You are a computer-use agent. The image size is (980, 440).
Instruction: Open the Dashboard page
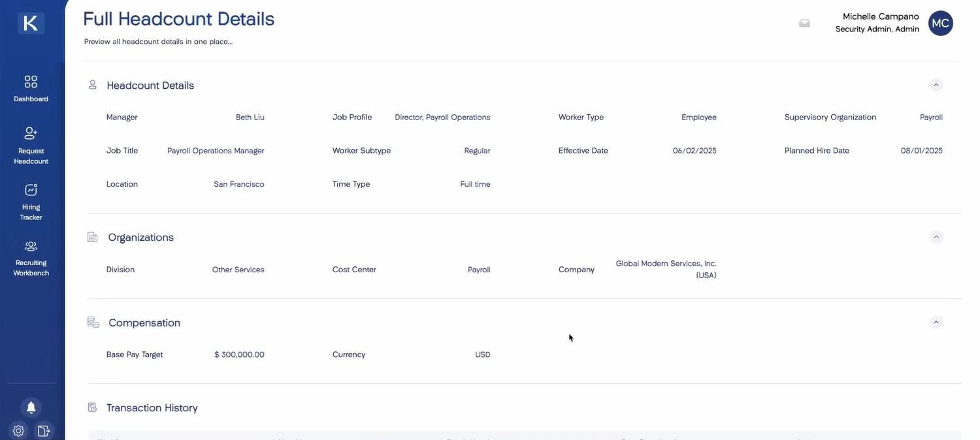pyautogui.click(x=31, y=89)
